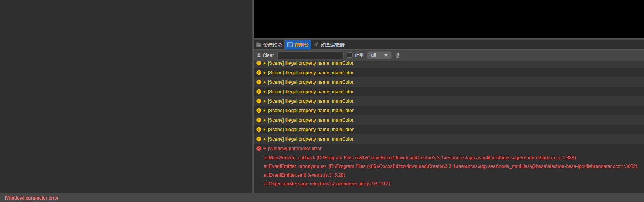Open the log file icon
Screen dimensions: 644x202
[397, 55]
